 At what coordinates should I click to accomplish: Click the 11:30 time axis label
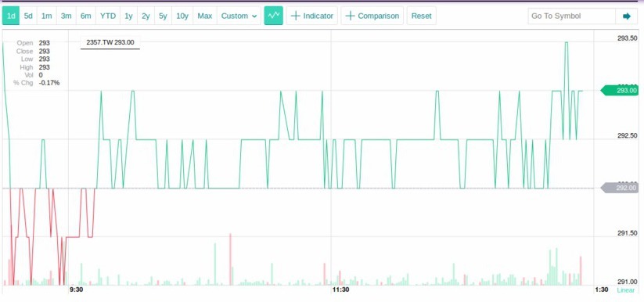pyautogui.click(x=341, y=289)
